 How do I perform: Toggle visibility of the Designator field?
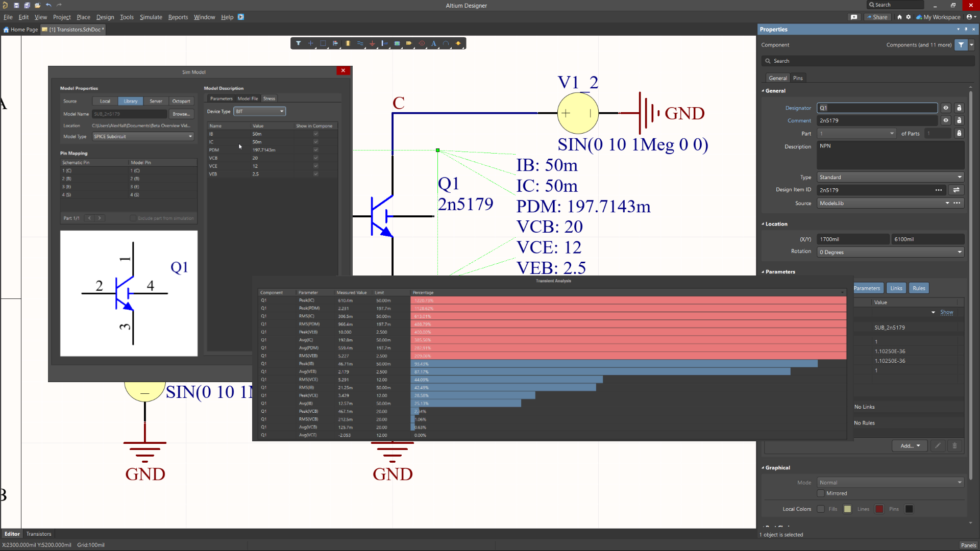pos(946,108)
